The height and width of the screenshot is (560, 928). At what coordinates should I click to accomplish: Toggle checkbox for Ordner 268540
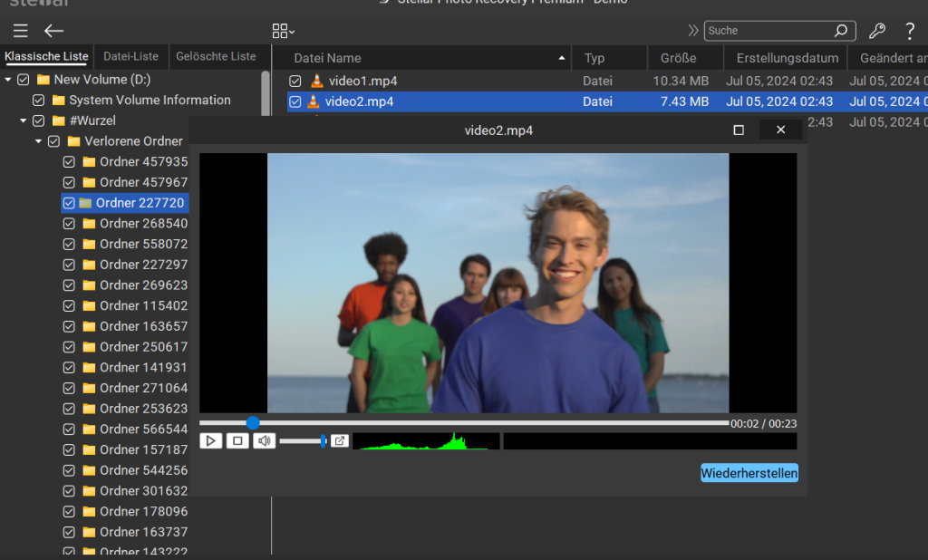pos(69,224)
